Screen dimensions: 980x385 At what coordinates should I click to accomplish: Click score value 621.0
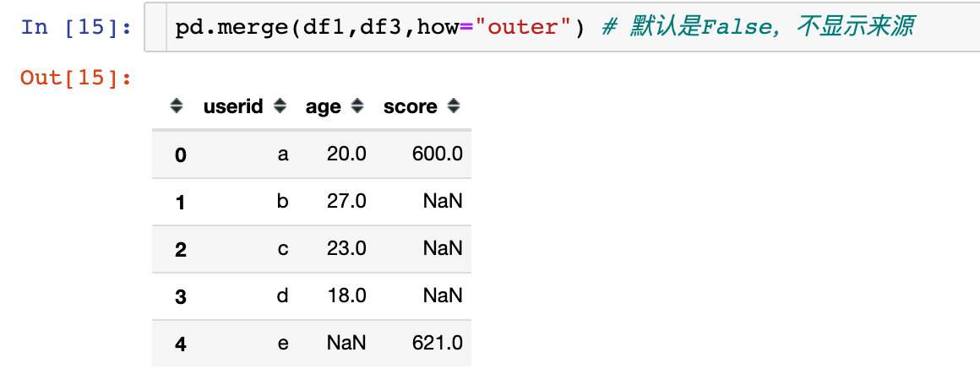(438, 343)
